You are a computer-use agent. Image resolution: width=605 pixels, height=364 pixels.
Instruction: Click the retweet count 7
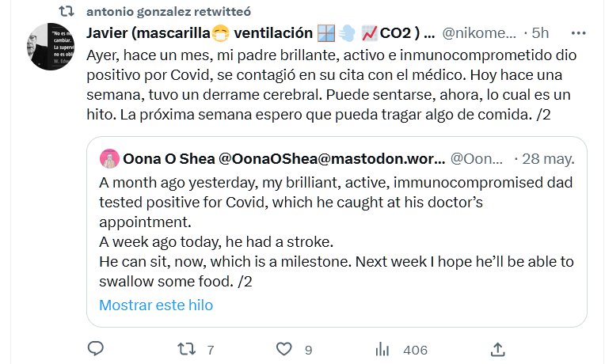point(211,350)
